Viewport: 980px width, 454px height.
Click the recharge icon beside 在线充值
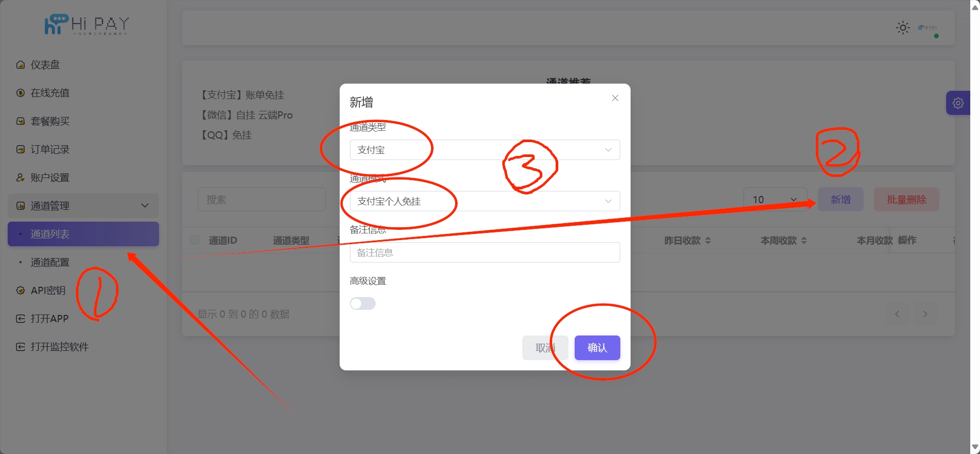click(x=21, y=93)
